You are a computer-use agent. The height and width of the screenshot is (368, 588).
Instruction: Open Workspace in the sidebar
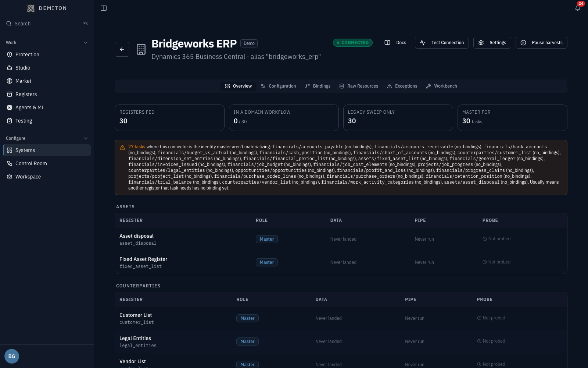(47, 177)
